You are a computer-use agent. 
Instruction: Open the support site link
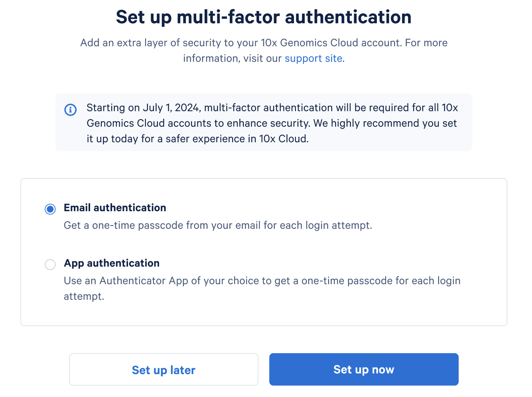point(313,59)
